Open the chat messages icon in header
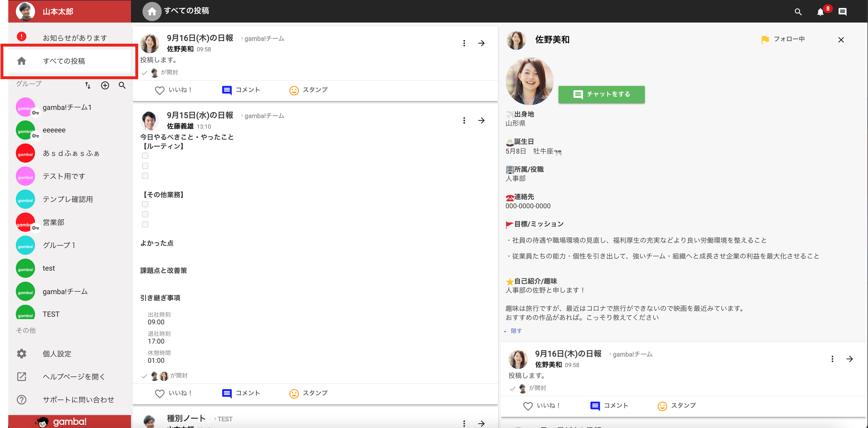Screen dimensions: 868x428 click(843, 12)
